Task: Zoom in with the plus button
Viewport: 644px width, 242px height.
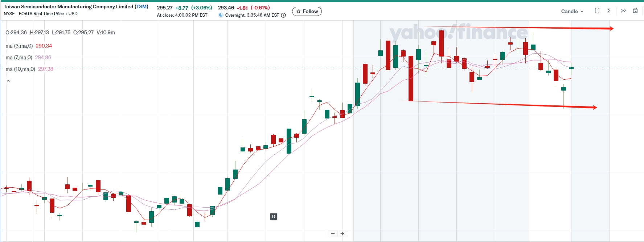Action: point(342,234)
